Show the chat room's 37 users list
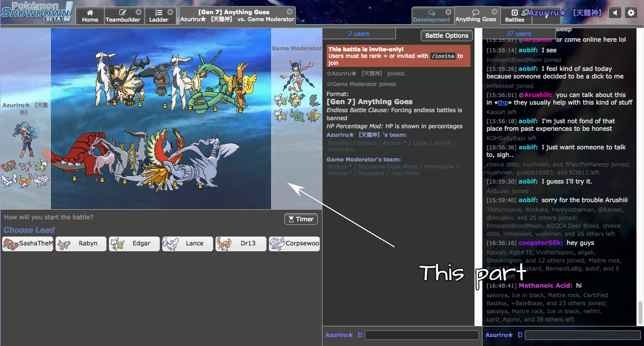Viewport: 644px width, 346px height. (519, 34)
